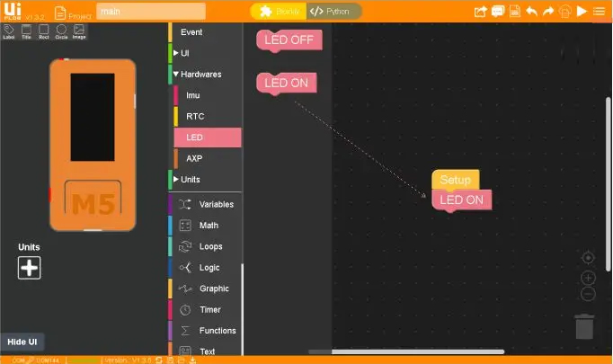
Task: Expand the UI category
Action: (205, 53)
